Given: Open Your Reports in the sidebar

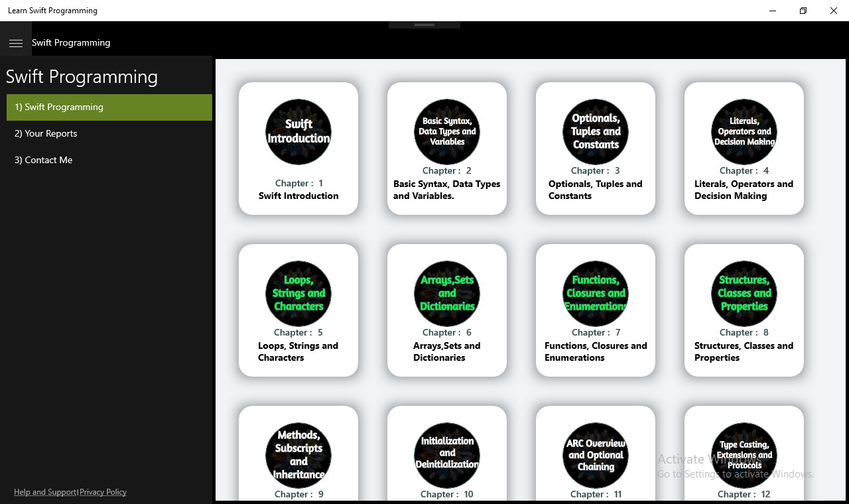Looking at the screenshot, I should tap(109, 134).
